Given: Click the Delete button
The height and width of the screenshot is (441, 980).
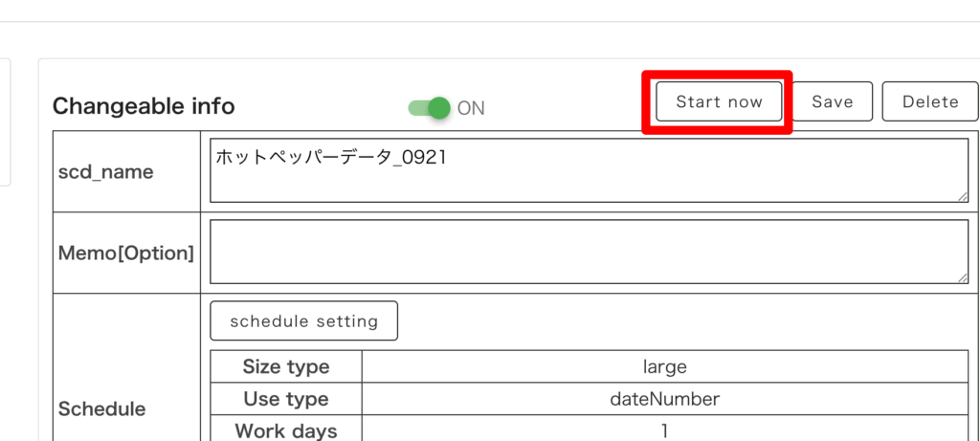Looking at the screenshot, I should (929, 101).
